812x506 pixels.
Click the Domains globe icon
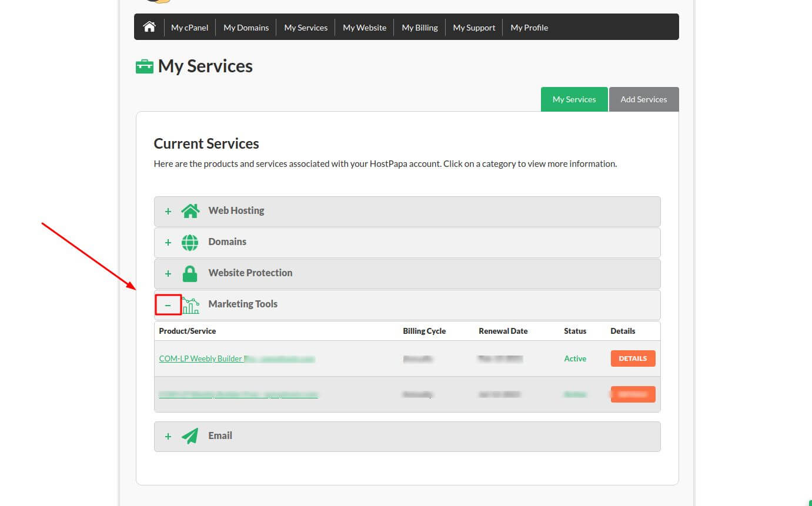coord(190,242)
